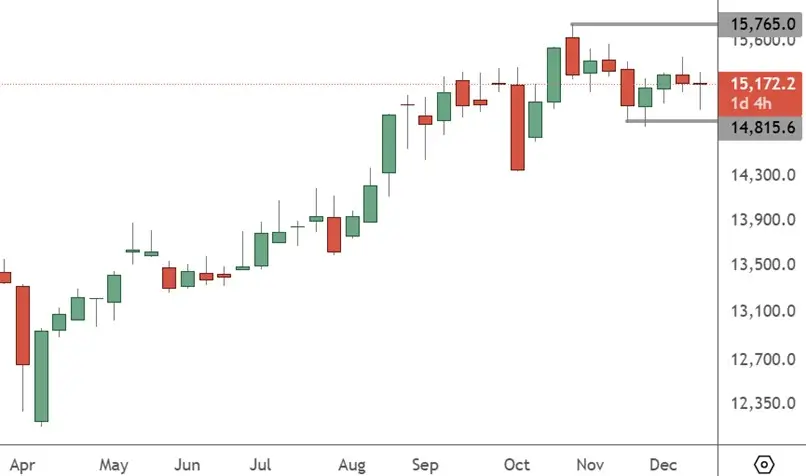
Task: Click the Nov label on time axis
Action: pos(591,465)
